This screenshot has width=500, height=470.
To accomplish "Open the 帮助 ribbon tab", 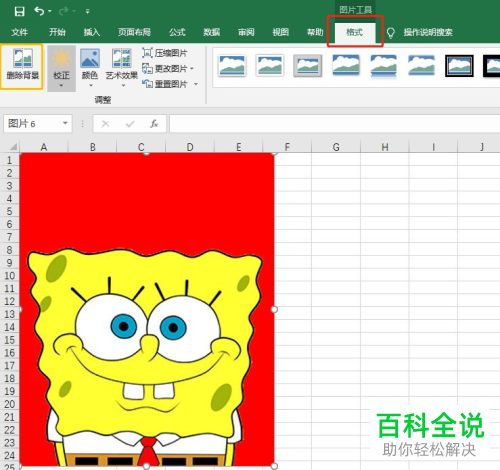I will (x=315, y=32).
